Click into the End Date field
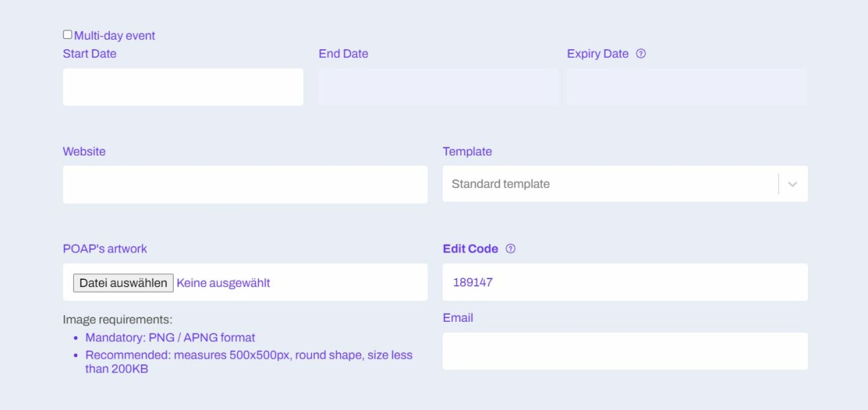Image resolution: width=868 pixels, height=410 pixels. point(438,87)
